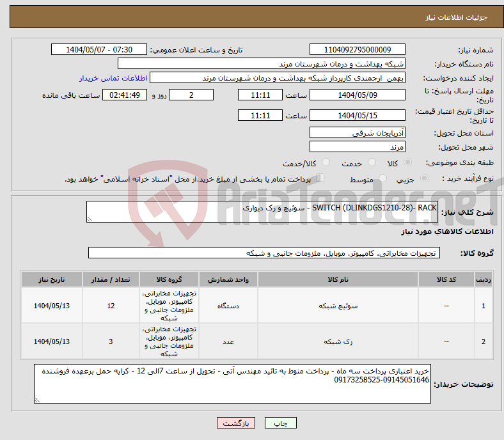504x440 pixels.
Task: Click need date 1404/05/13 in rack row
Action: 52,342
